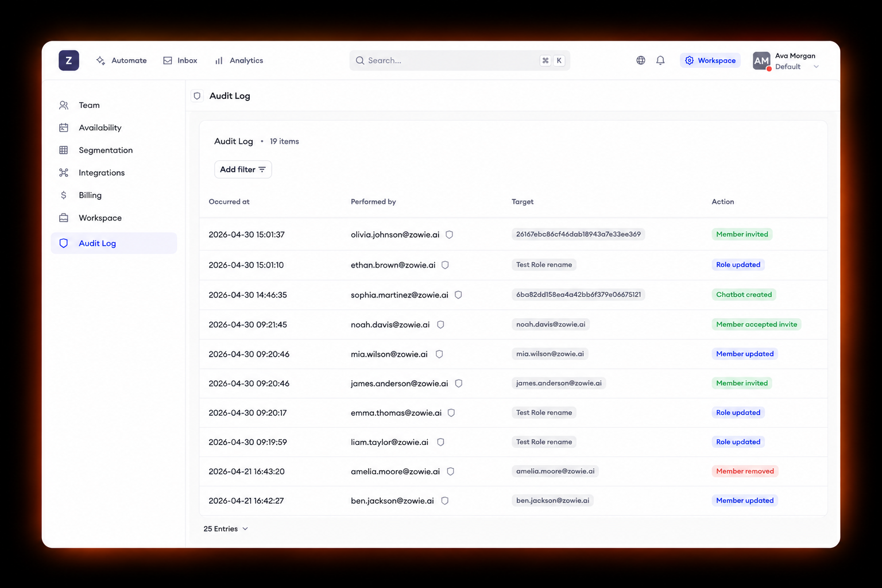Click shield icon next to olivia.johnson@zowie.ai
Screen dimensions: 882x588
(450, 234)
